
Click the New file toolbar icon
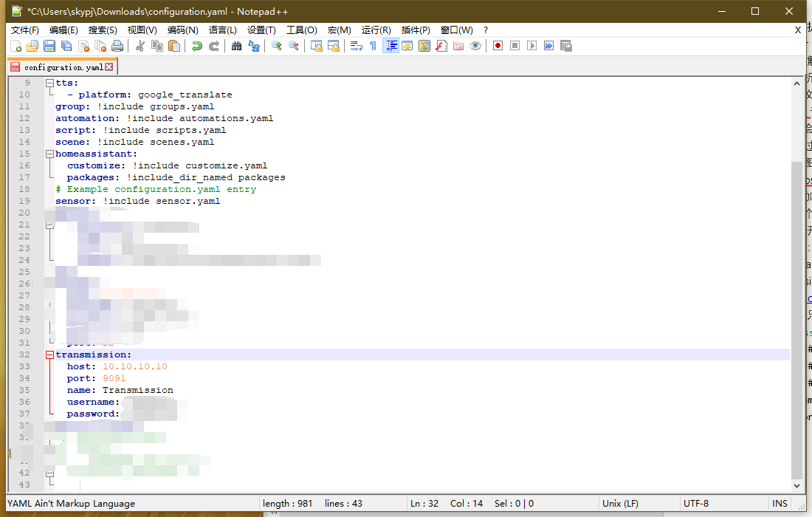coord(16,46)
